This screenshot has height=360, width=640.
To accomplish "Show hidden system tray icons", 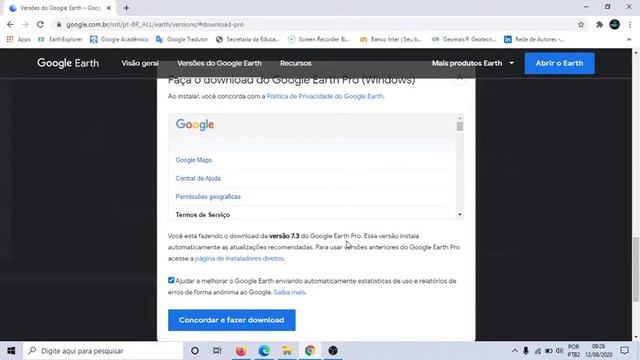I will click(x=515, y=351).
